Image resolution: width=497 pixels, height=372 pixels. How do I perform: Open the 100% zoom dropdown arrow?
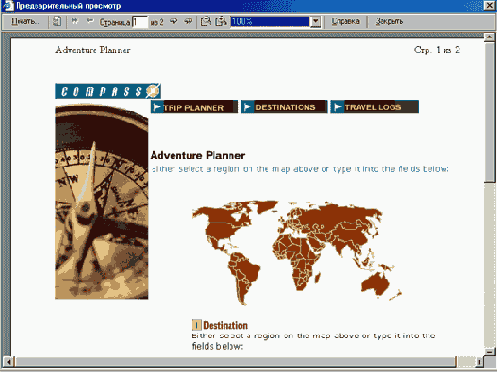315,22
